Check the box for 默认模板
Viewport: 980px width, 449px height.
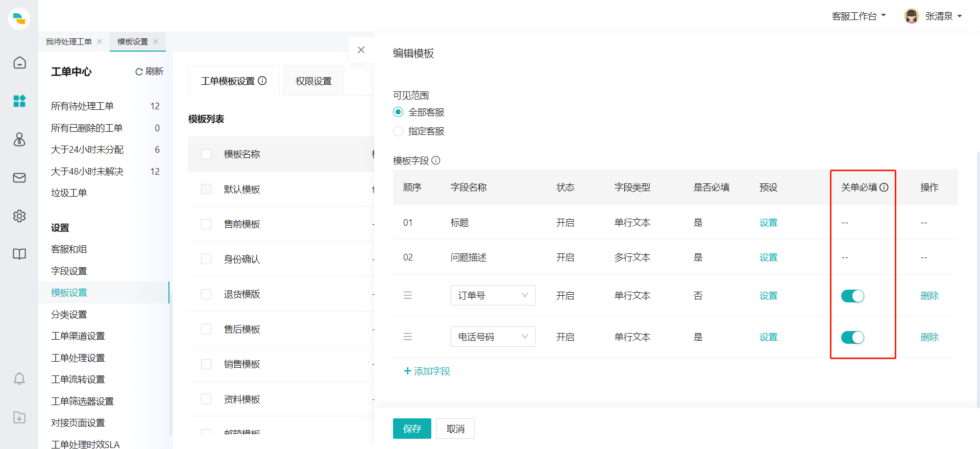(206, 189)
